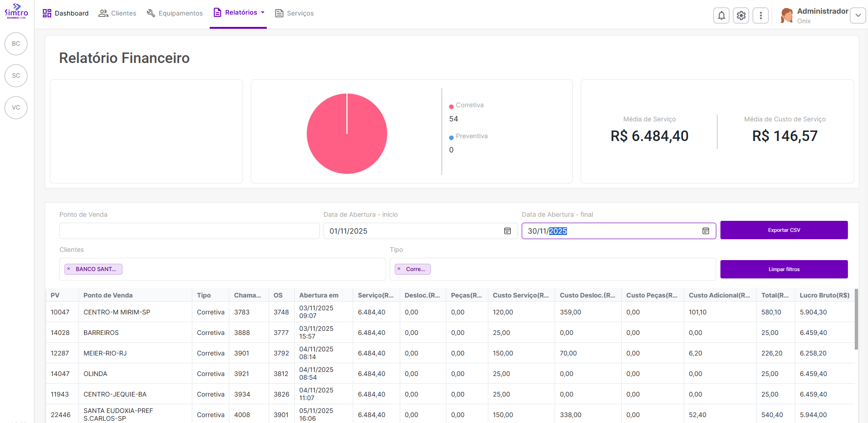Select the BC sidebar circle

(x=16, y=44)
